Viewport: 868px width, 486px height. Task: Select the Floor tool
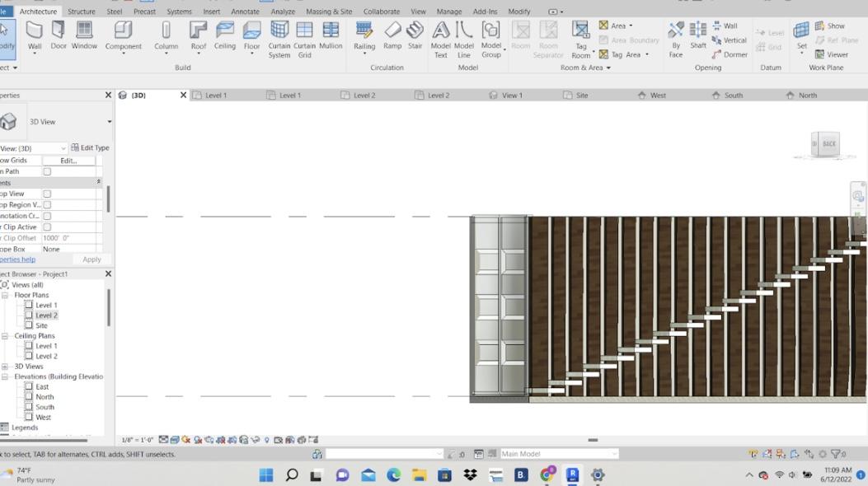point(251,36)
